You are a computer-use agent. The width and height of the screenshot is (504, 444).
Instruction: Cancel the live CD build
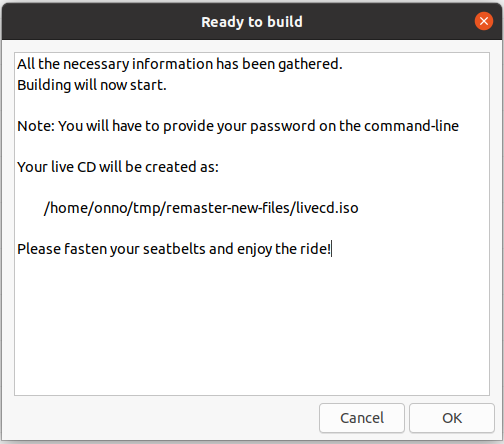click(362, 418)
